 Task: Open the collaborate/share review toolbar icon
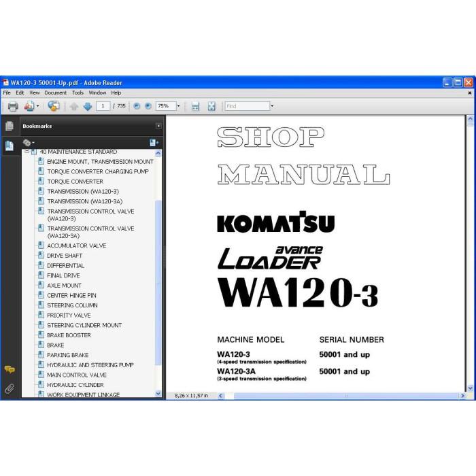coord(54,106)
